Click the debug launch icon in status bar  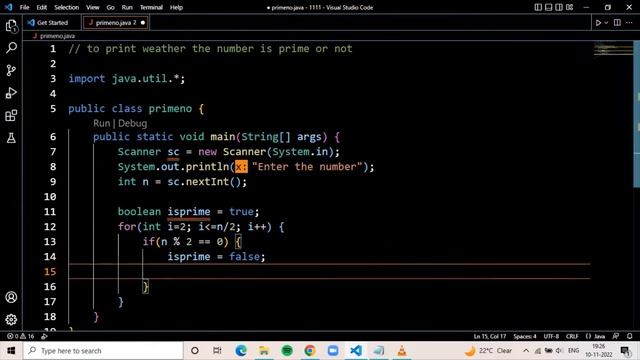(x=44, y=336)
